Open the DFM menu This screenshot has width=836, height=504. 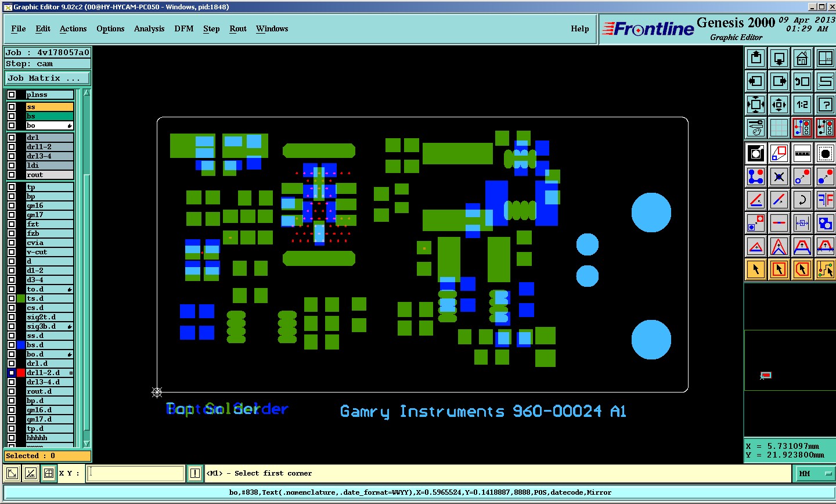[184, 28]
